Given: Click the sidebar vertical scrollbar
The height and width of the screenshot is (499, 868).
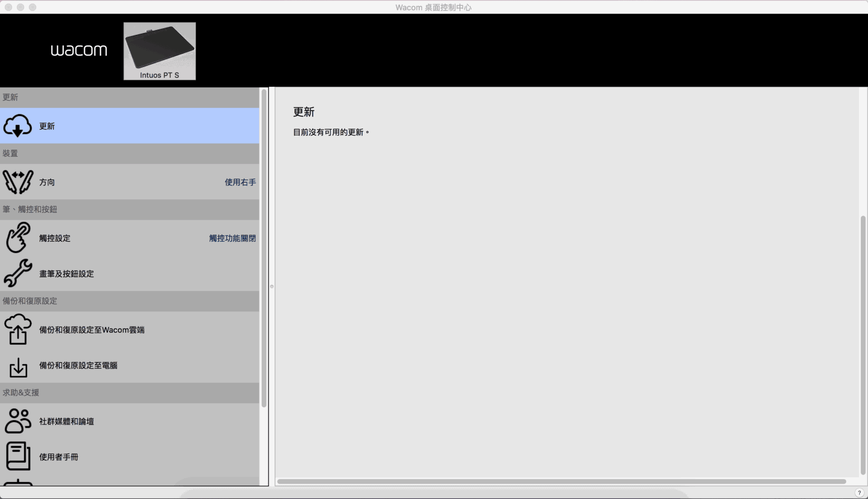Looking at the screenshot, I should tap(264, 249).
